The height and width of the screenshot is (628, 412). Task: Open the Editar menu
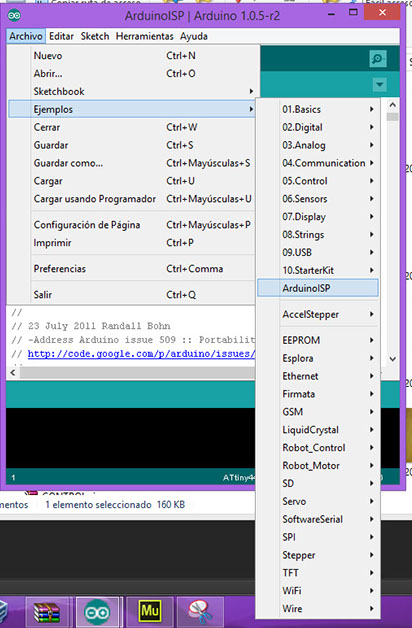61,36
